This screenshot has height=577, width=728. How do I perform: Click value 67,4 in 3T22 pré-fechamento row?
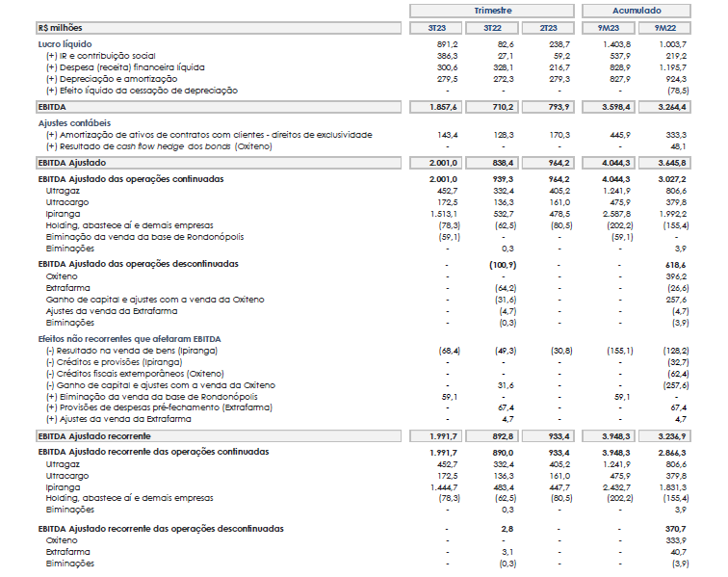[505, 407]
